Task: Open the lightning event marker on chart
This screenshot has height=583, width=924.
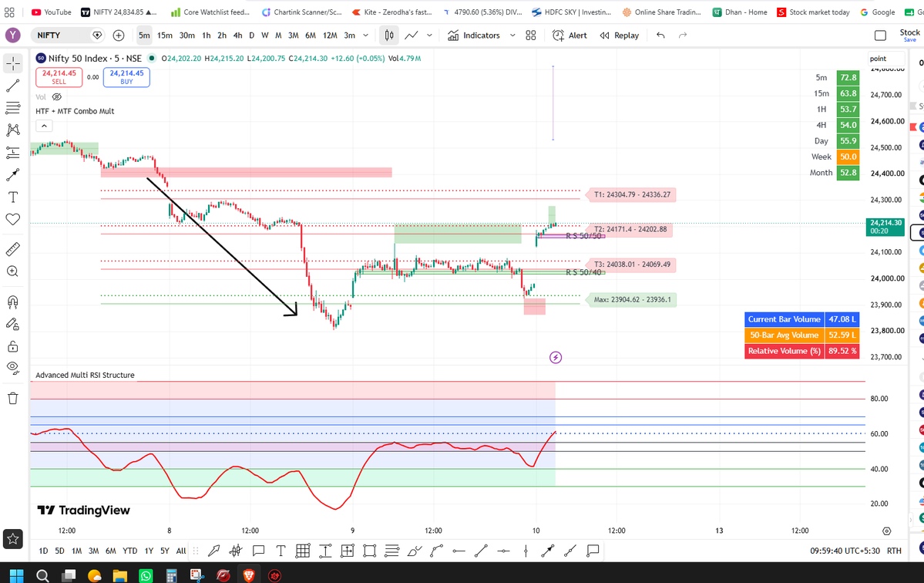Action: click(555, 357)
